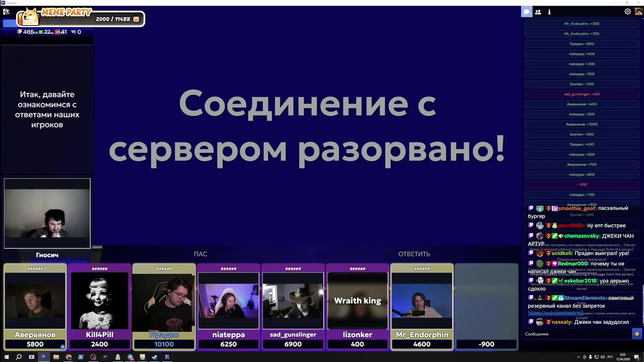Select the Аверьянов player card
The width and height of the screenshot is (644, 362).
(35, 307)
